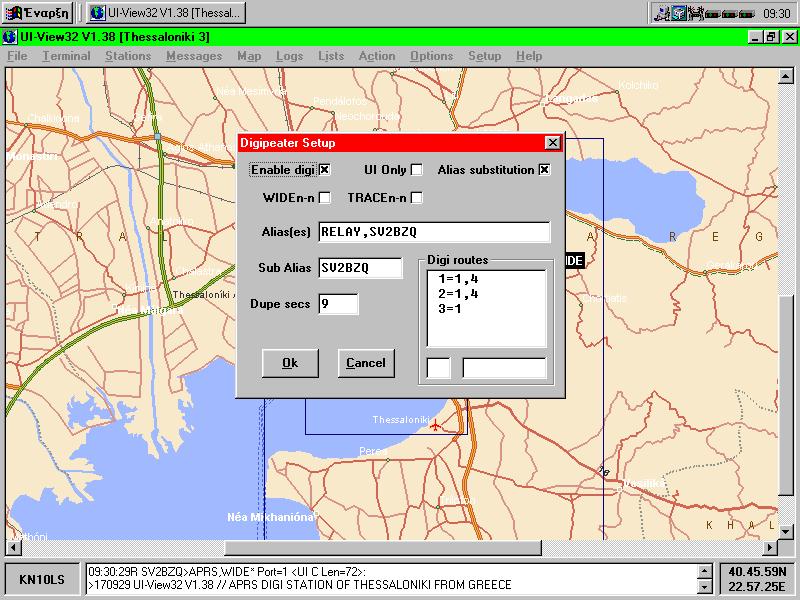Click the Dupe secs field
Image resolution: width=800 pixels, height=600 pixels.
point(338,304)
